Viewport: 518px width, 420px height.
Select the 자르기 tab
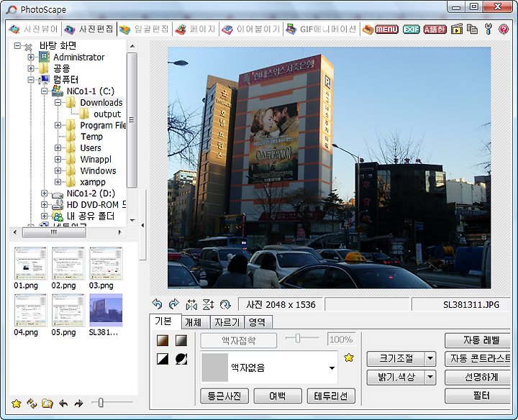(227, 322)
